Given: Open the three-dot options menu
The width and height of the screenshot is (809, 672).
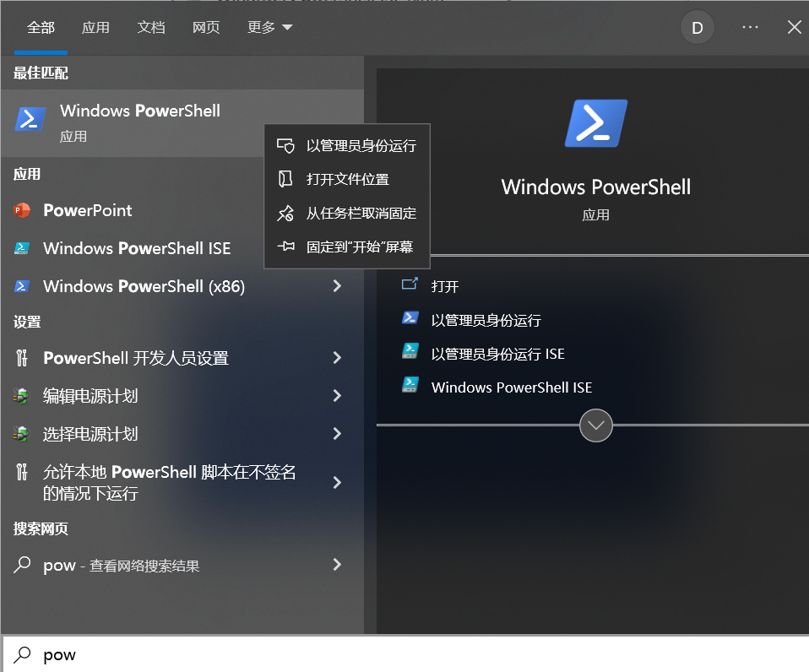Looking at the screenshot, I should pyautogui.click(x=750, y=28).
